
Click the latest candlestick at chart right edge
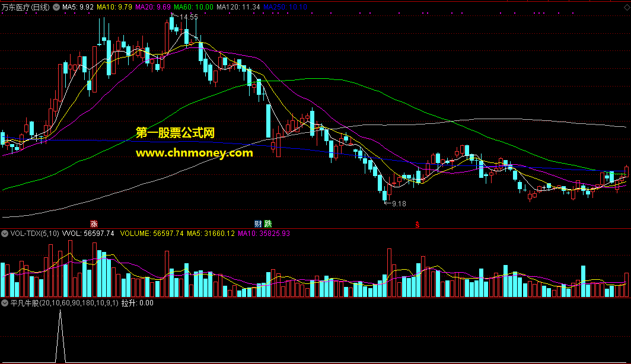pos(626,171)
